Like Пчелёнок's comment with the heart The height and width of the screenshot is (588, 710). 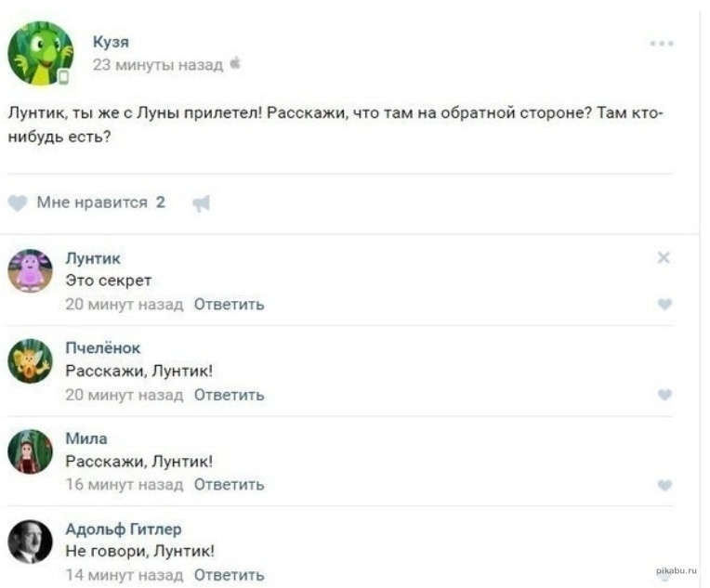[664, 395]
